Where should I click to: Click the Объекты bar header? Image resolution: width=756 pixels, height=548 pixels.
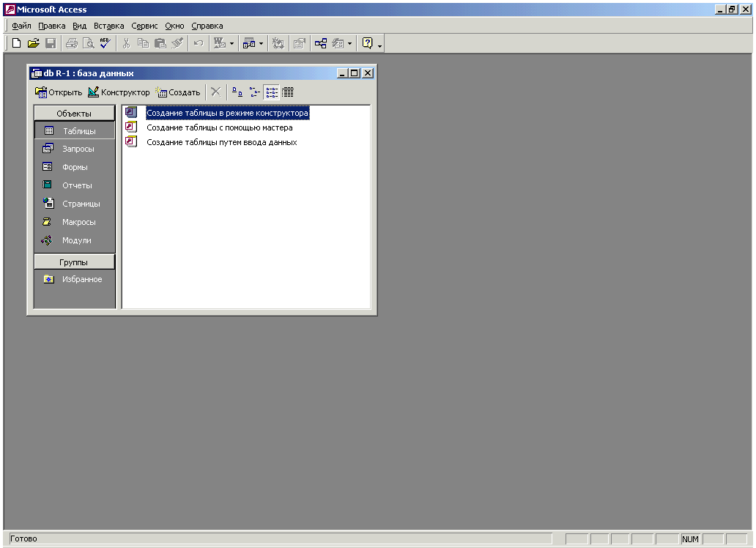(74, 114)
